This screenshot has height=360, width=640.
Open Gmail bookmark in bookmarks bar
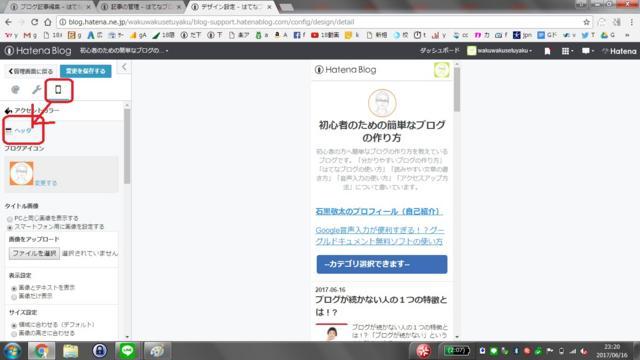click(30, 36)
